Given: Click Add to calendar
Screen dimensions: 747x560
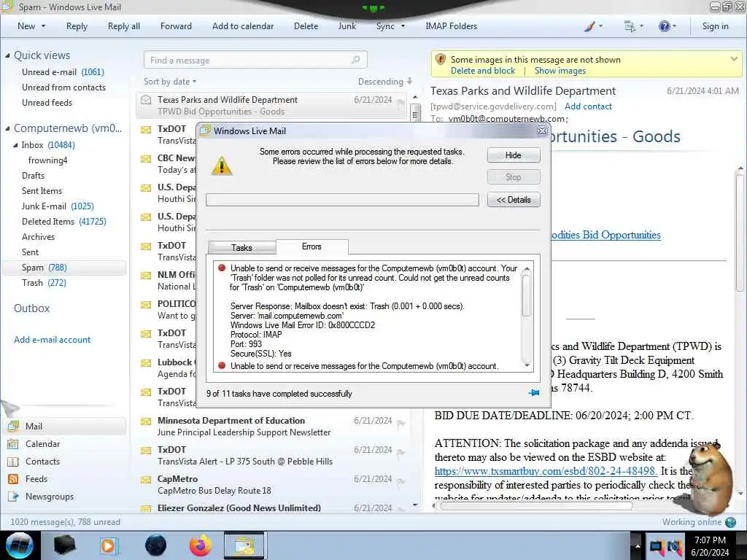Looking at the screenshot, I should click(243, 26).
